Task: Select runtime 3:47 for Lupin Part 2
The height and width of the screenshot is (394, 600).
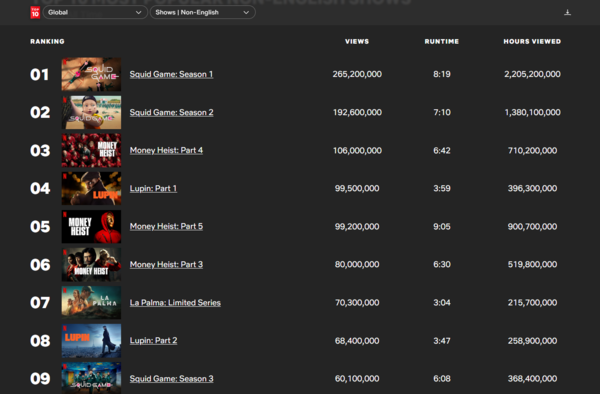Action: (x=442, y=341)
